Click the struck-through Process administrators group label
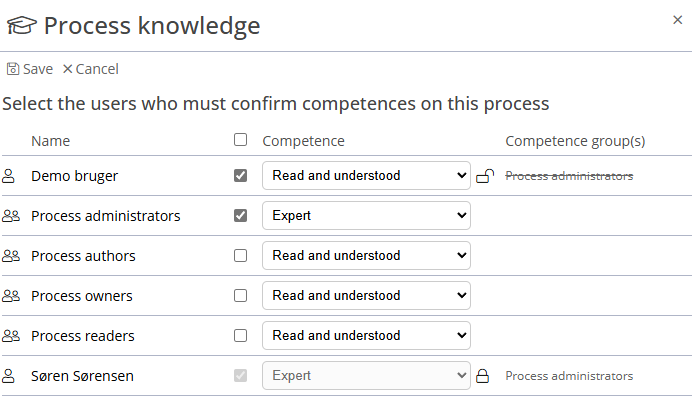This screenshot has width=692, height=398. (569, 176)
